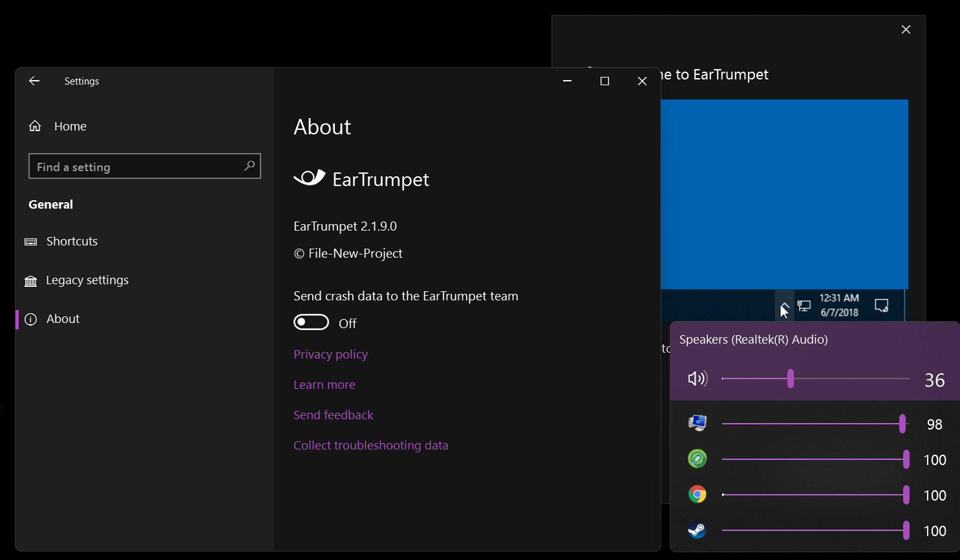Viewport: 960px width, 560px height.
Task: Click the EarTrumpet horn logo
Action: [x=310, y=178]
